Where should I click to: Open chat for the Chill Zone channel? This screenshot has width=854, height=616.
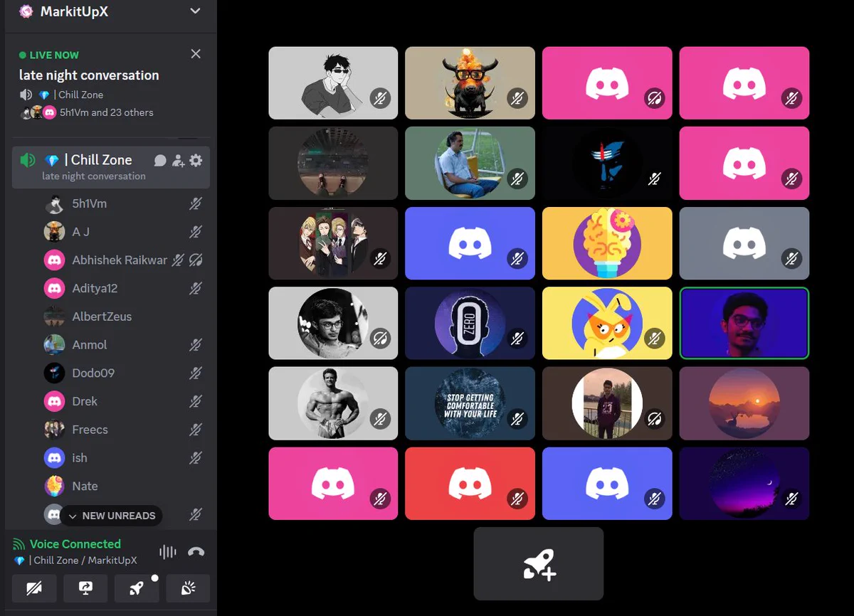click(160, 161)
